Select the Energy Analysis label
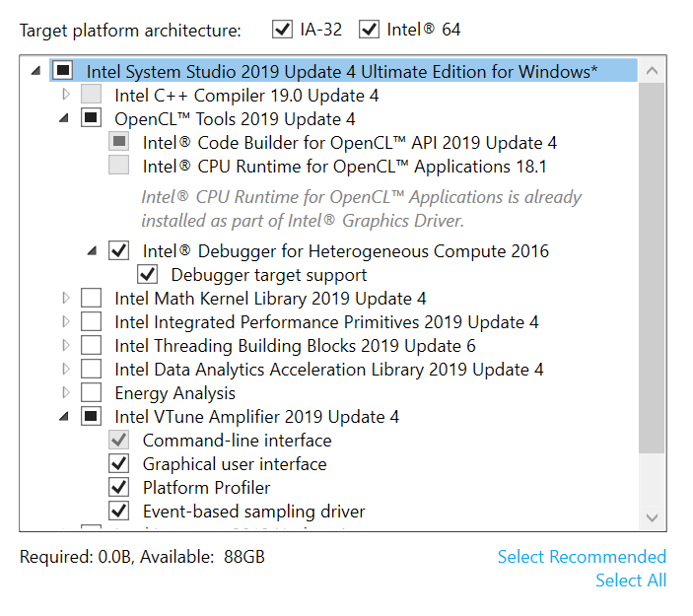The height and width of the screenshot is (616, 693). click(175, 393)
